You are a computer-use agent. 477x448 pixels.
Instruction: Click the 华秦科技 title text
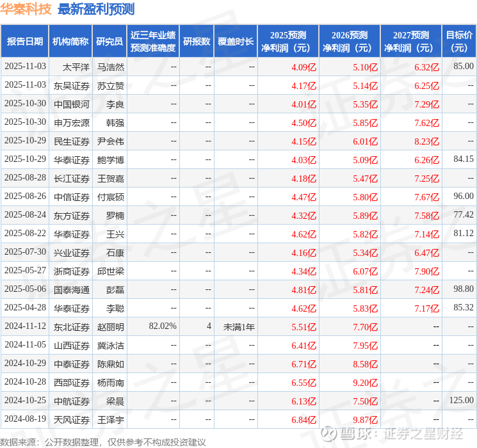point(26,9)
